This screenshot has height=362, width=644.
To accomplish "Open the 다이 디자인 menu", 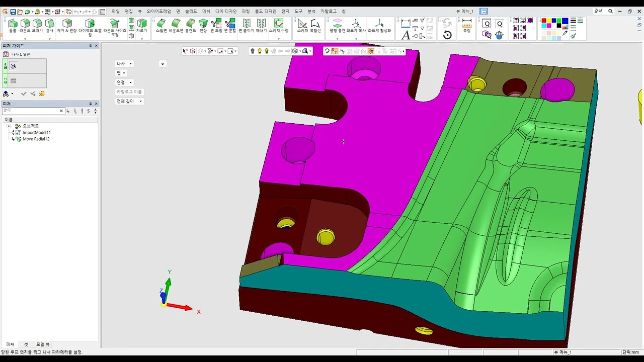I will pyautogui.click(x=226, y=11).
